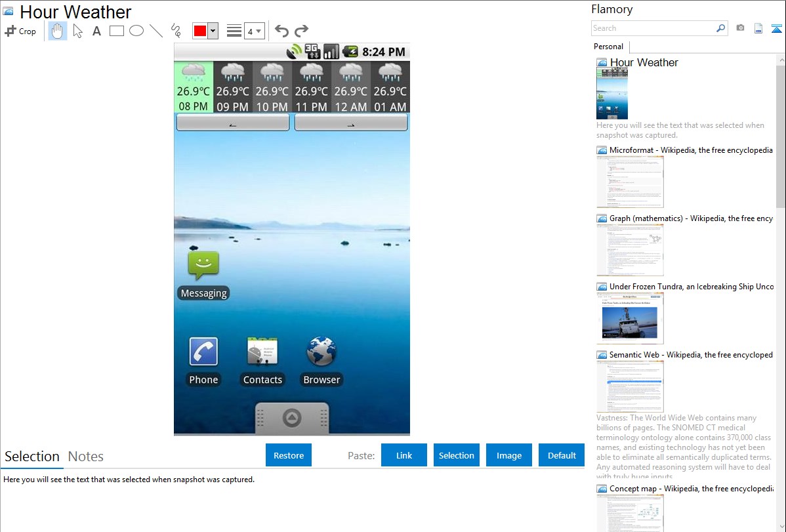The image size is (786, 532).
Task: Click the Restore button
Action: [289, 455]
